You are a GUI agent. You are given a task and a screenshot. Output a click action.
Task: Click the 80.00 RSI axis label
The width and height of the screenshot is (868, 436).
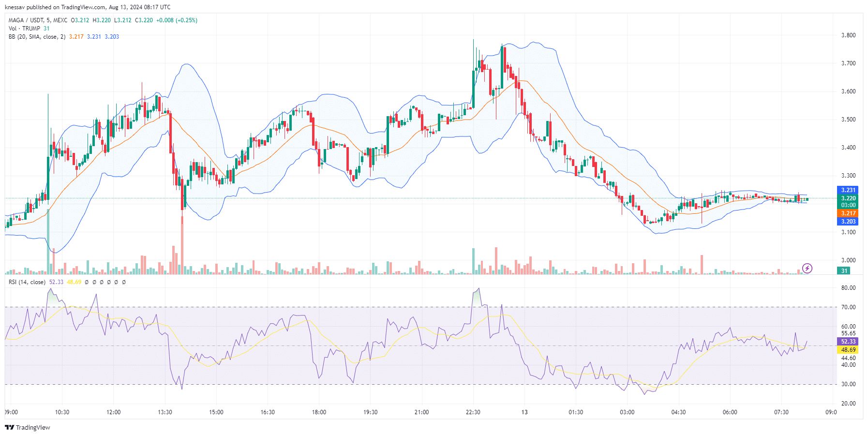pyautogui.click(x=848, y=288)
